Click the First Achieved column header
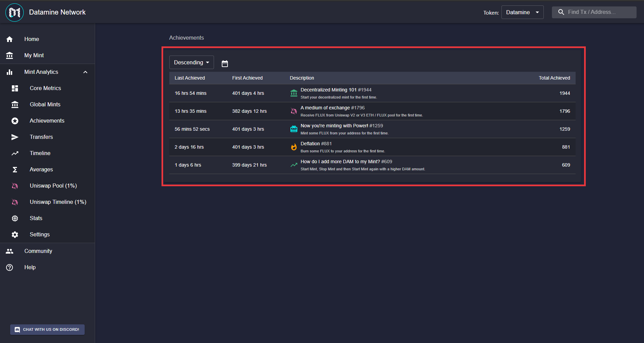Image resolution: width=644 pixels, height=343 pixels. pos(247,78)
